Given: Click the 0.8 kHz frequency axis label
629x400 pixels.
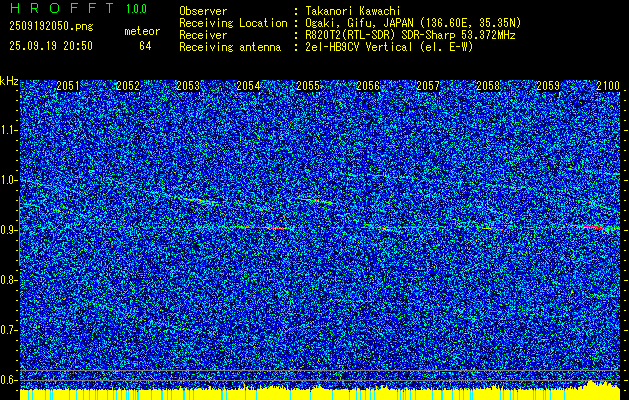Looking at the screenshot, I should (x=8, y=280).
